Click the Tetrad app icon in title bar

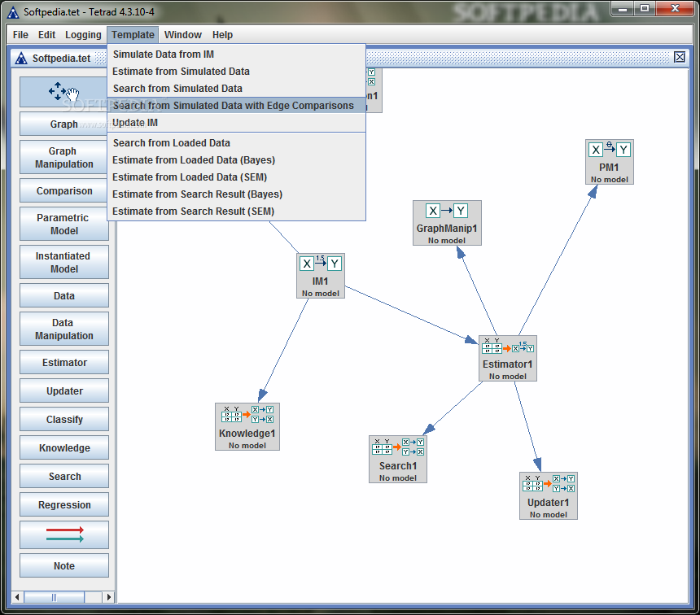pos(13,12)
